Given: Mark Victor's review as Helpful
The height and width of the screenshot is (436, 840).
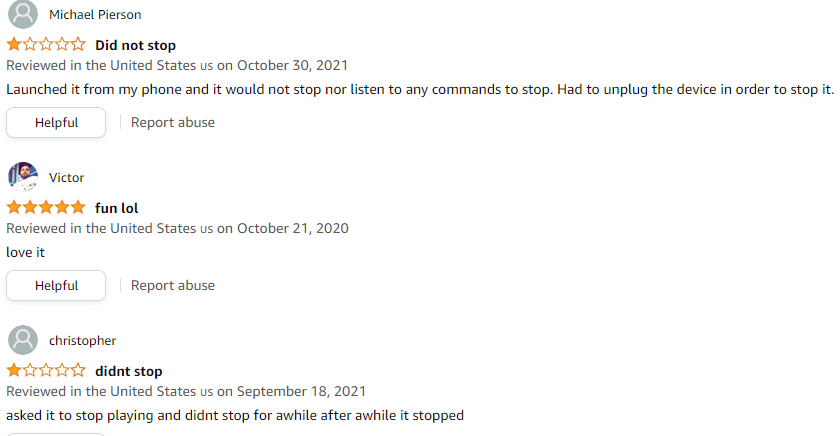Looking at the screenshot, I should pyautogui.click(x=56, y=285).
